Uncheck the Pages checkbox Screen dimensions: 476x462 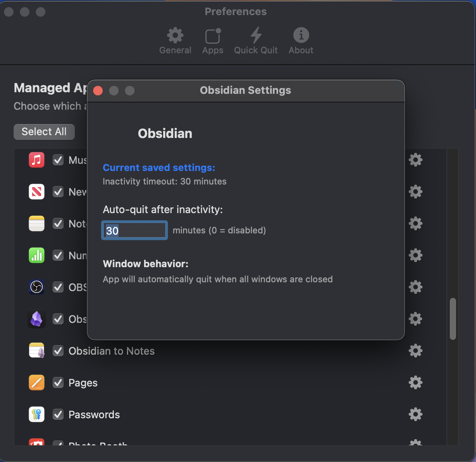coord(58,382)
